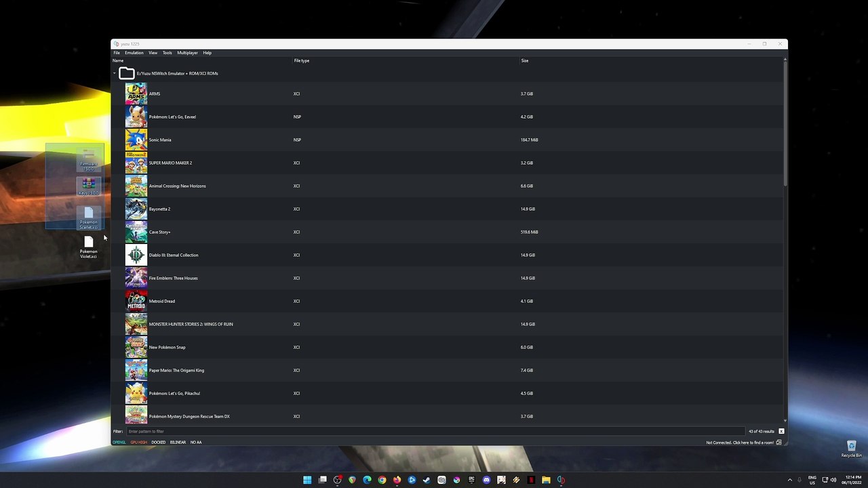Click the game list vertical scrollbar
This screenshot has width=868, height=488.
tap(785, 122)
